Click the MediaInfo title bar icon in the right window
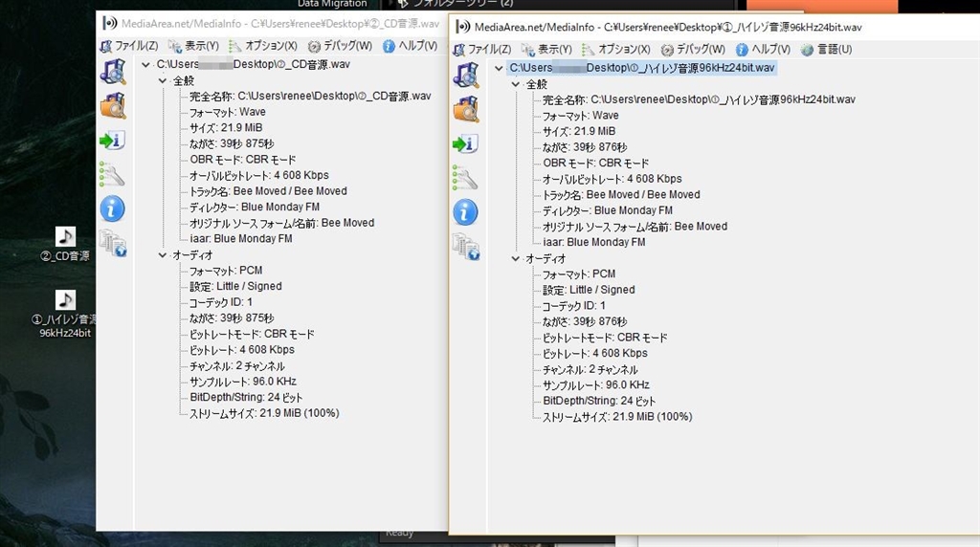The image size is (980, 547). click(462, 27)
